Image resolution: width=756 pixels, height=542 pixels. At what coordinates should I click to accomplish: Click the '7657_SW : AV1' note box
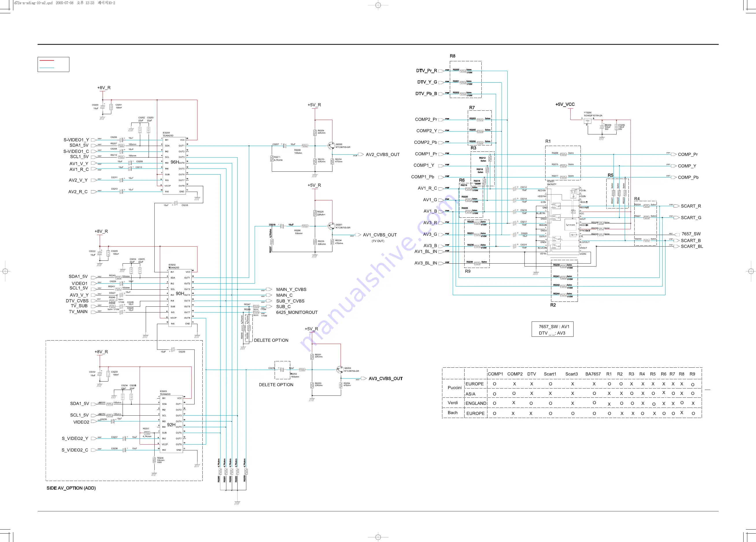coord(552,329)
